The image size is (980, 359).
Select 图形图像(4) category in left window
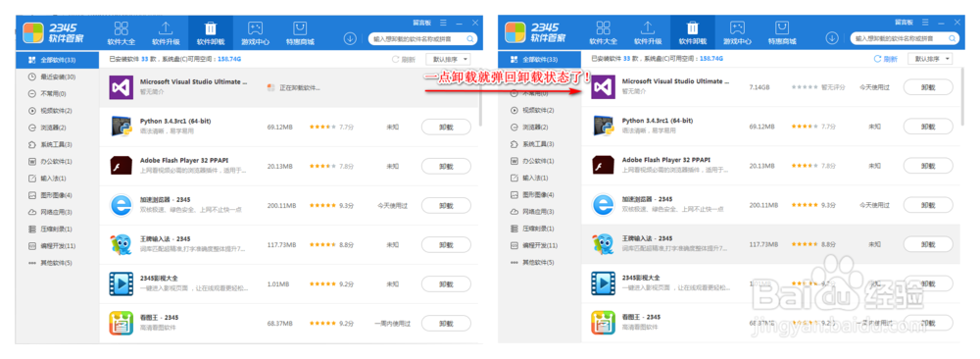point(58,195)
